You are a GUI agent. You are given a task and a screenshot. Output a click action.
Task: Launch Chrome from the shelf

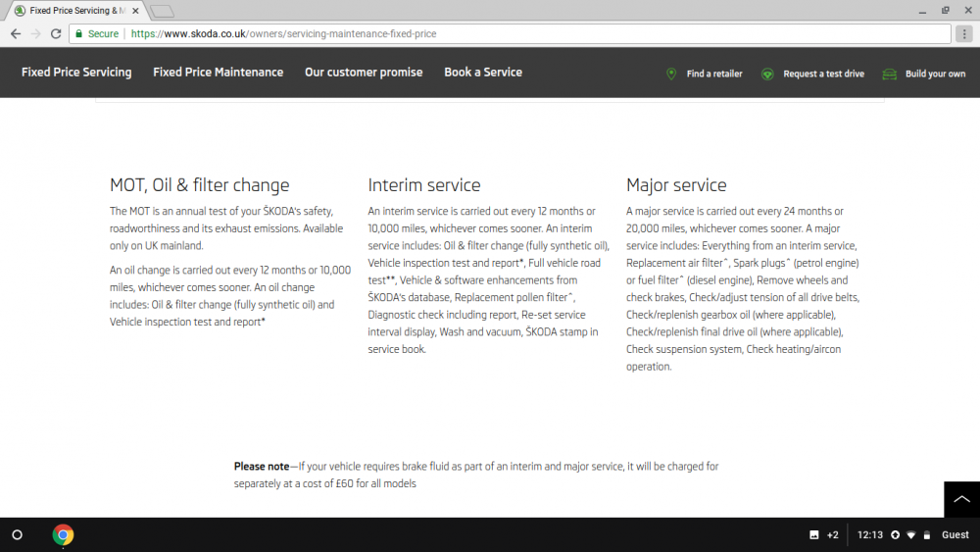click(63, 535)
